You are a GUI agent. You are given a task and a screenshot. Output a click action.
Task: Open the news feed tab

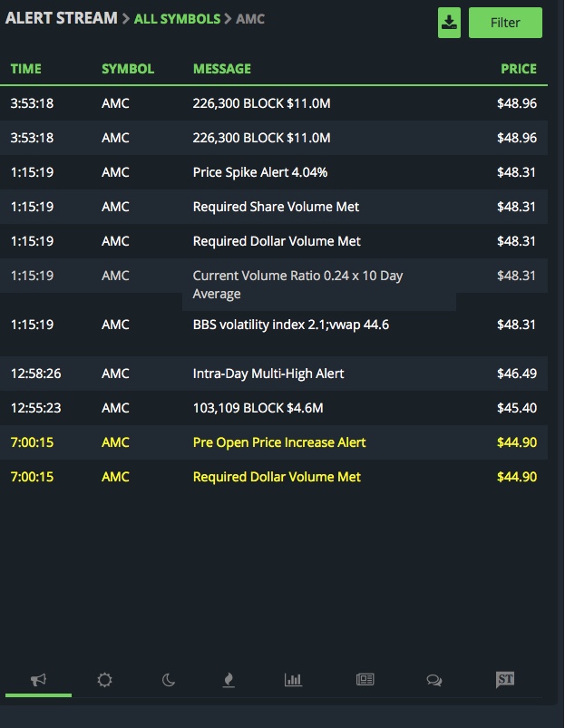pos(365,680)
